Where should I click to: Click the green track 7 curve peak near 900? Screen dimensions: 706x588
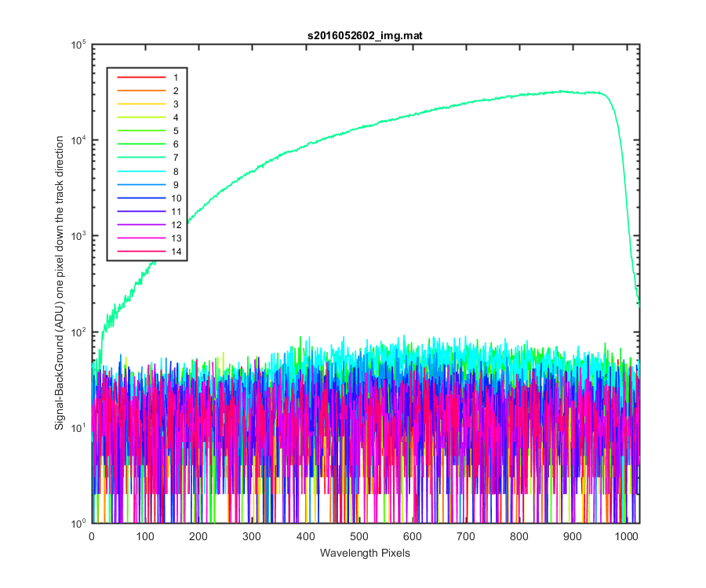pyautogui.click(x=561, y=91)
